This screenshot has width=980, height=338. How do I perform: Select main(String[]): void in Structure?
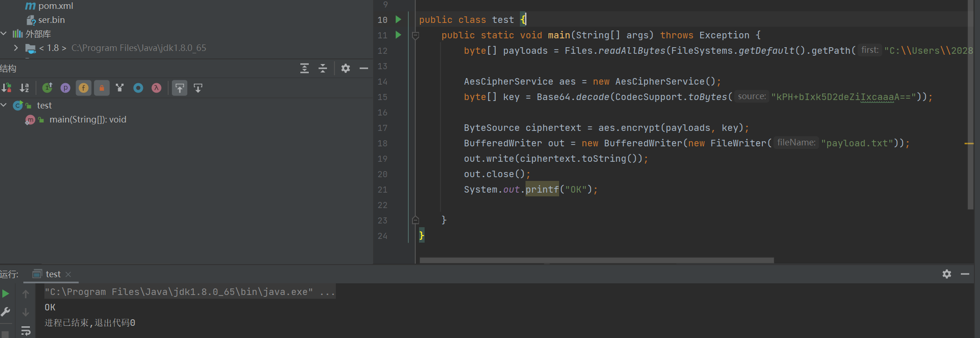click(88, 120)
